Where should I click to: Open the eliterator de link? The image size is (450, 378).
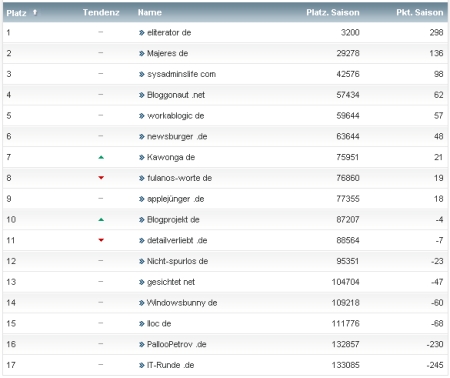[169, 33]
